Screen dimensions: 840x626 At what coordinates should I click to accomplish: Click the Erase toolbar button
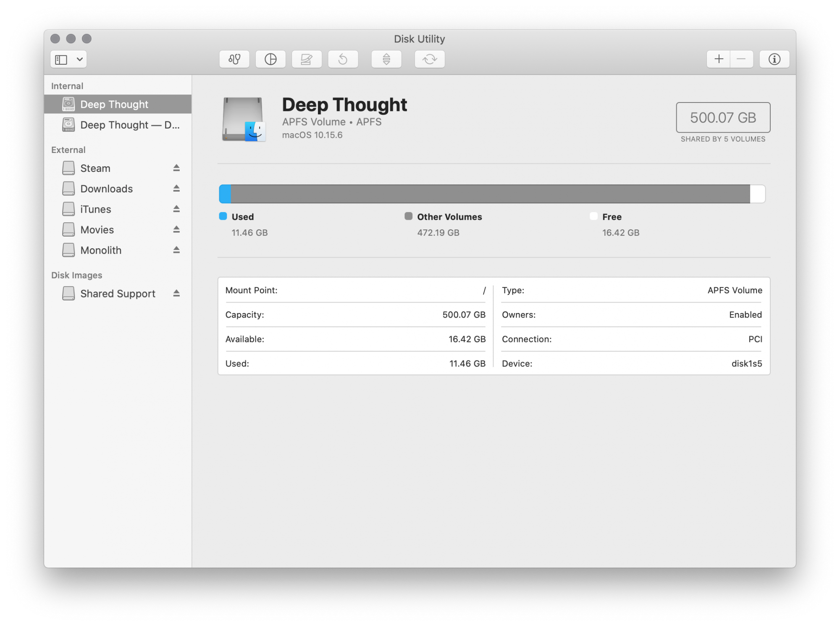(307, 59)
